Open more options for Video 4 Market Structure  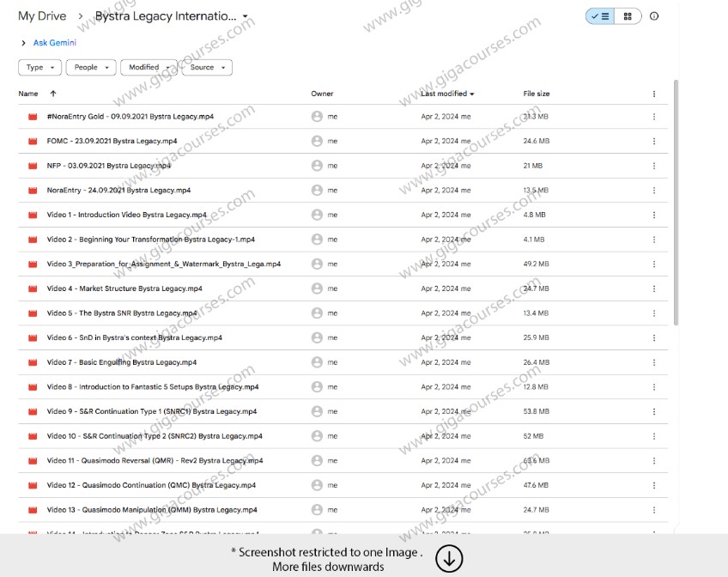pyautogui.click(x=654, y=288)
